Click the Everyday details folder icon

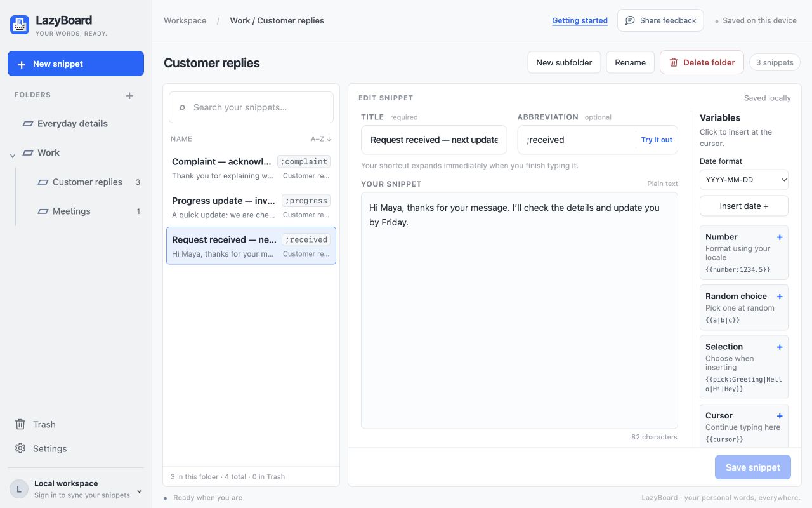point(28,124)
